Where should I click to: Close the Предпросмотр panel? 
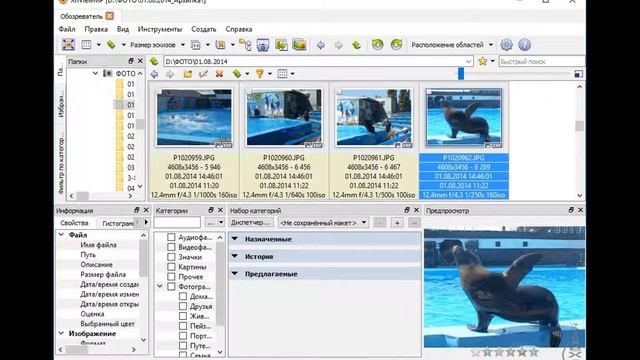[x=580, y=210]
